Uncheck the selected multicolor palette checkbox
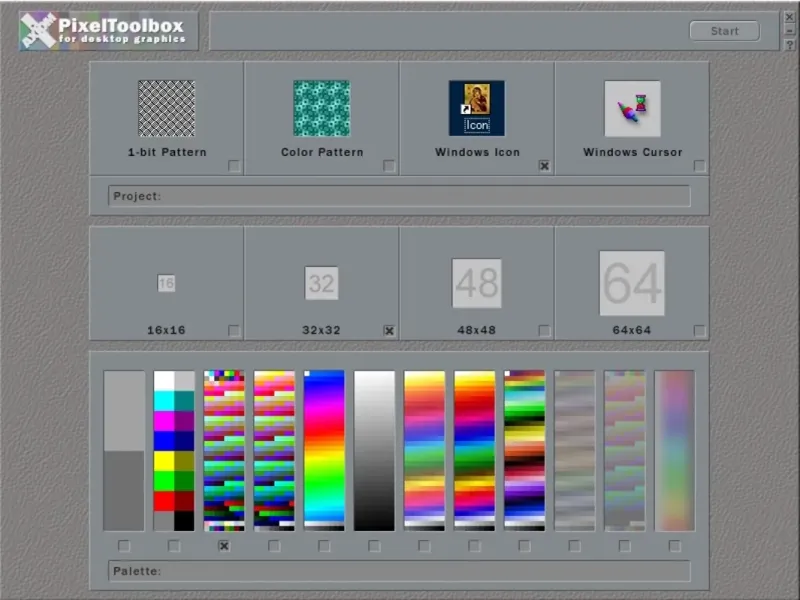This screenshot has height=600, width=800. pyautogui.click(x=224, y=546)
